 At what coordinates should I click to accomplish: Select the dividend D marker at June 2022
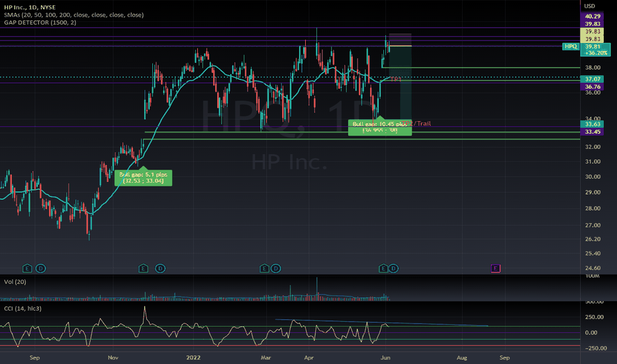tap(393, 269)
